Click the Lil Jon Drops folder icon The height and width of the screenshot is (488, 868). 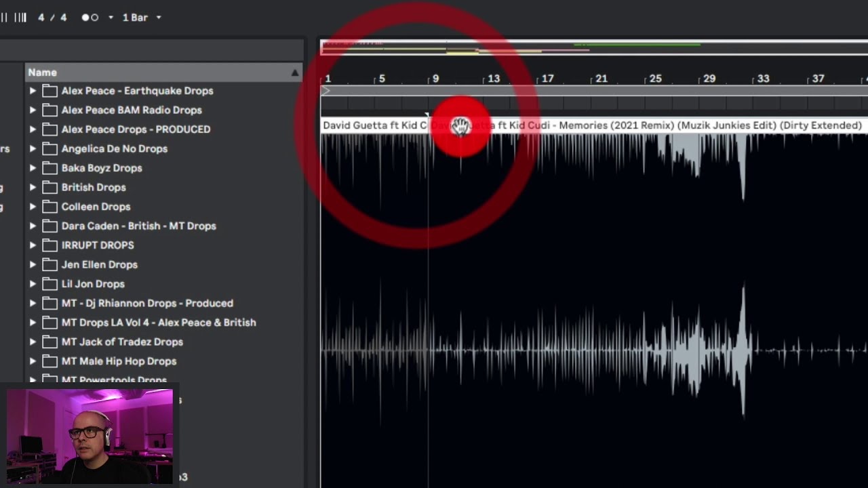tap(50, 284)
